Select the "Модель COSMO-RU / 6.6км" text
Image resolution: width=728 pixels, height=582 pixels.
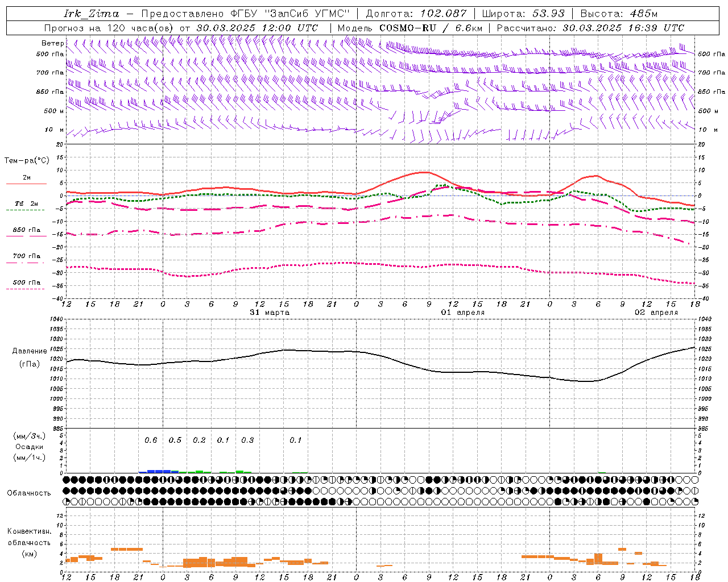tap(409, 28)
